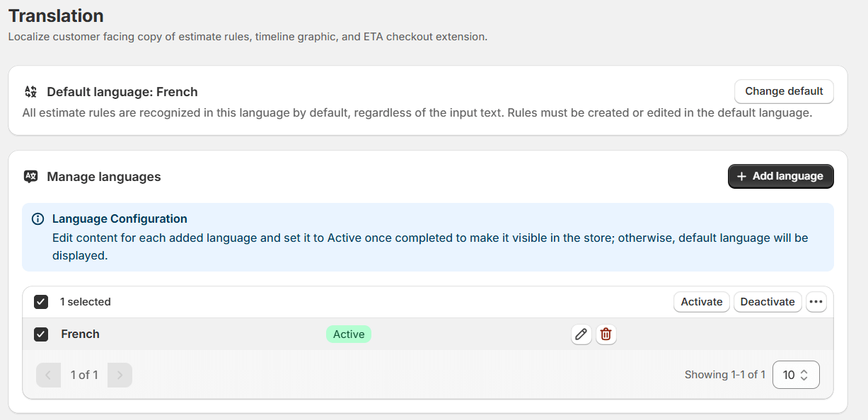Click the translation icon beside Default language
The image size is (868, 420).
[29, 91]
